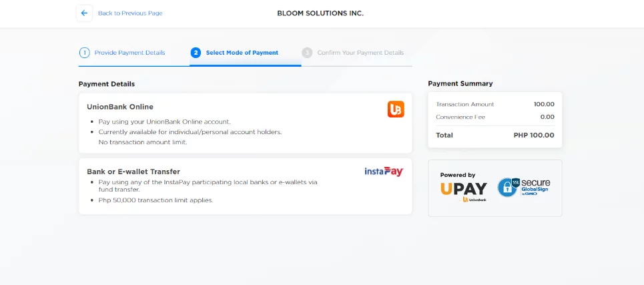Open Back to Previous Page link
Image resolution: width=644 pixels, height=285 pixels.
[x=130, y=13]
